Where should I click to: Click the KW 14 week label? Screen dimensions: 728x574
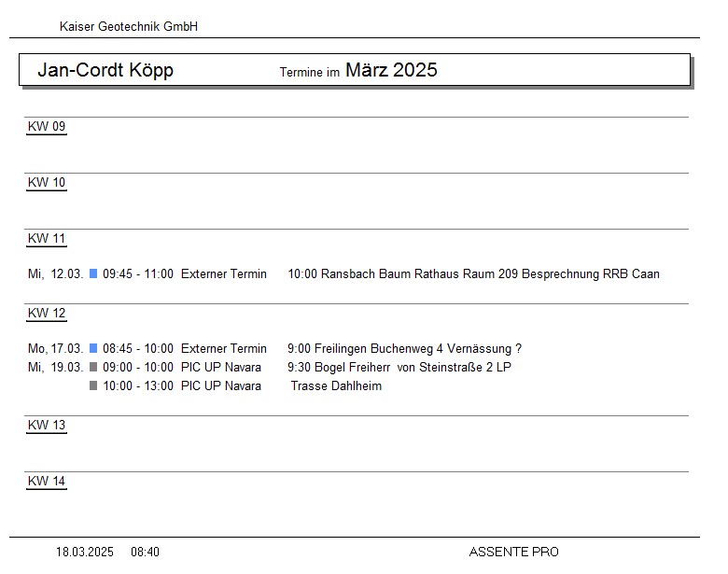(x=47, y=482)
